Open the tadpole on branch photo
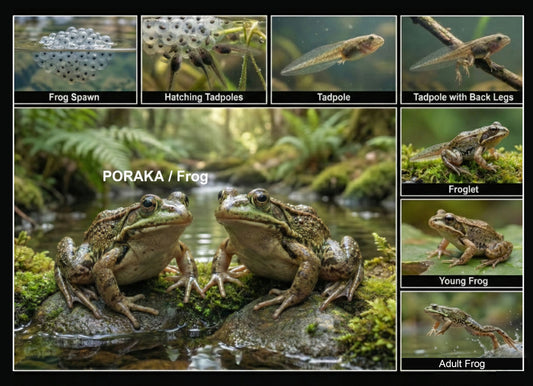The width and height of the screenshot is (533, 386). pos(462,54)
